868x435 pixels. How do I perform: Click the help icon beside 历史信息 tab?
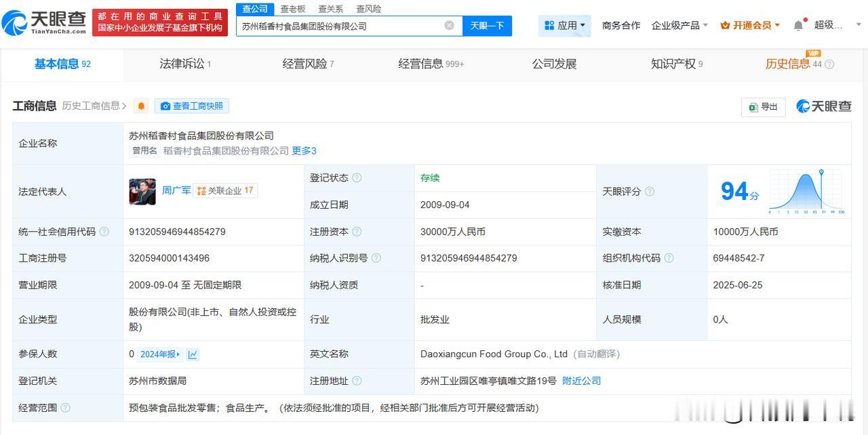click(829, 64)
